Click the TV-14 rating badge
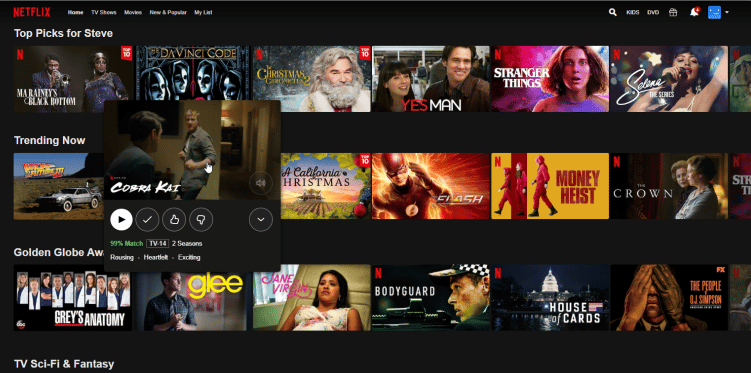Viewport: 751px width, 373px height. (x=157, y=244)
